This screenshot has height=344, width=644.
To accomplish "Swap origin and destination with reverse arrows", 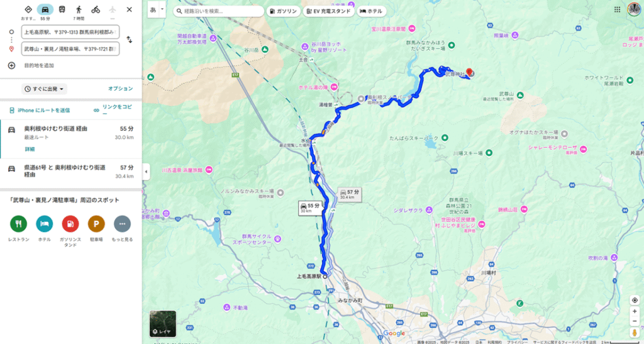I will pos(129,40).
